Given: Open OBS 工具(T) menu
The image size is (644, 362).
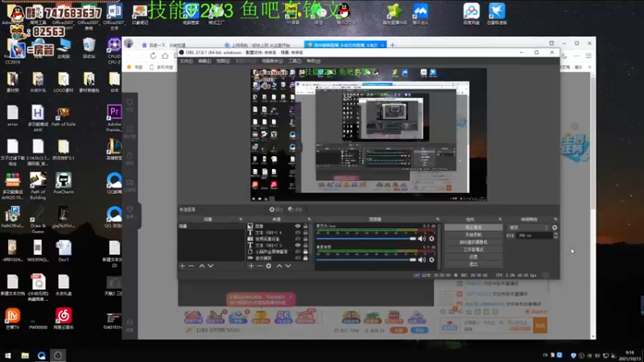Looking at the screenshot, I should tap(295, 61).
